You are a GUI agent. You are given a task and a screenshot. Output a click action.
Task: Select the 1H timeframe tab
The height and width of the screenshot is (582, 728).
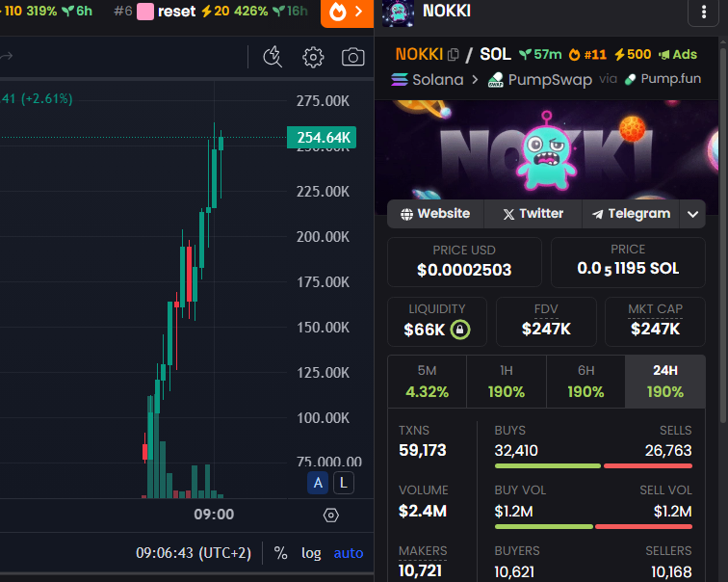[507, 382]
